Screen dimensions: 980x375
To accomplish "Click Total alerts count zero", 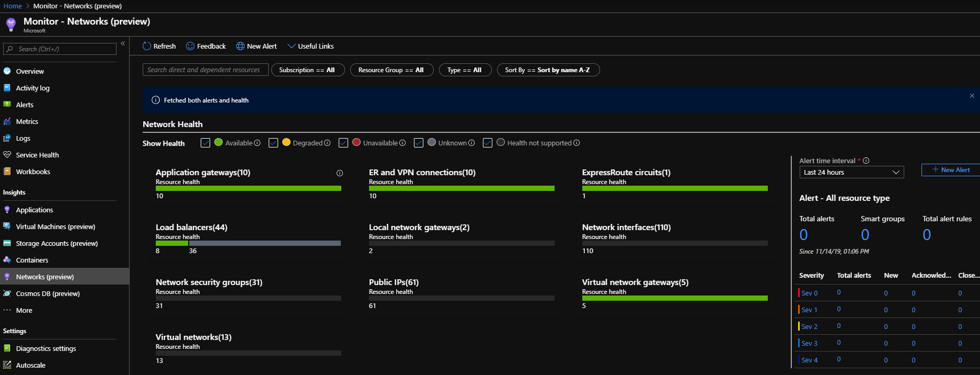I will click(x=803, y=235).
